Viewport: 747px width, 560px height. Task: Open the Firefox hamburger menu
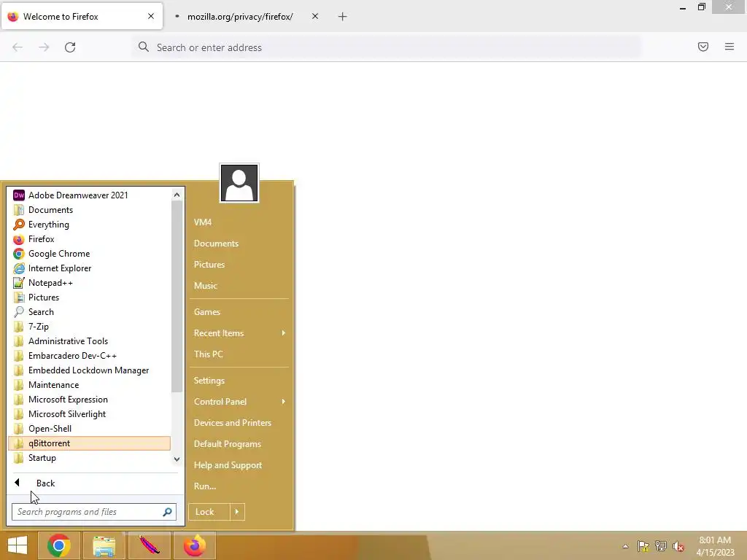pos(729,47)
